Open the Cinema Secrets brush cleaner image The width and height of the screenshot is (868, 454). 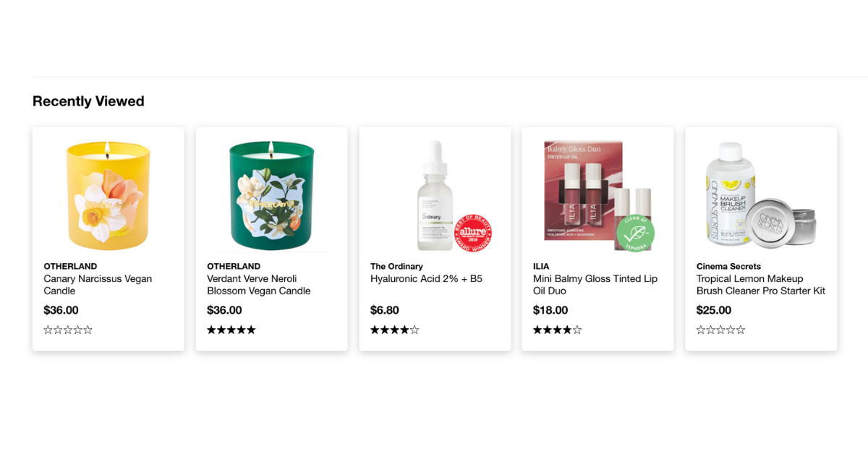(761, 194)
